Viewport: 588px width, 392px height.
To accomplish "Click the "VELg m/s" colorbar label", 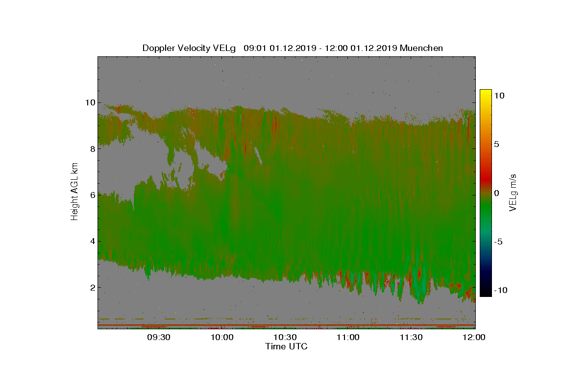I will tap(514, 192).
